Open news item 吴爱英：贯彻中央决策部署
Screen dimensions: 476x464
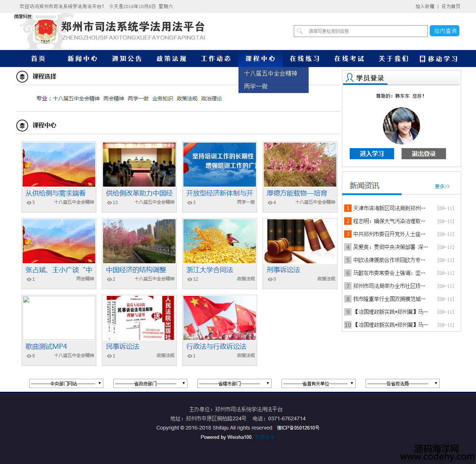click(390, 247)
